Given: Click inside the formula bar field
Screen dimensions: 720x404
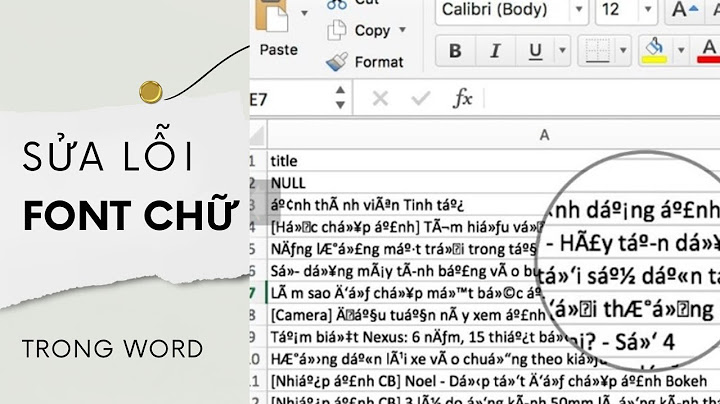Looking at the screenshot, I should 602,99.
